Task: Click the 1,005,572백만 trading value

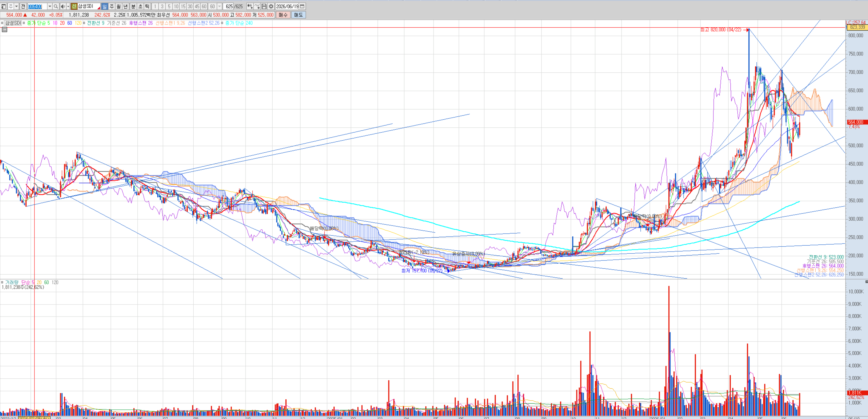Action: pyautogui.click(x=141, y=15)
